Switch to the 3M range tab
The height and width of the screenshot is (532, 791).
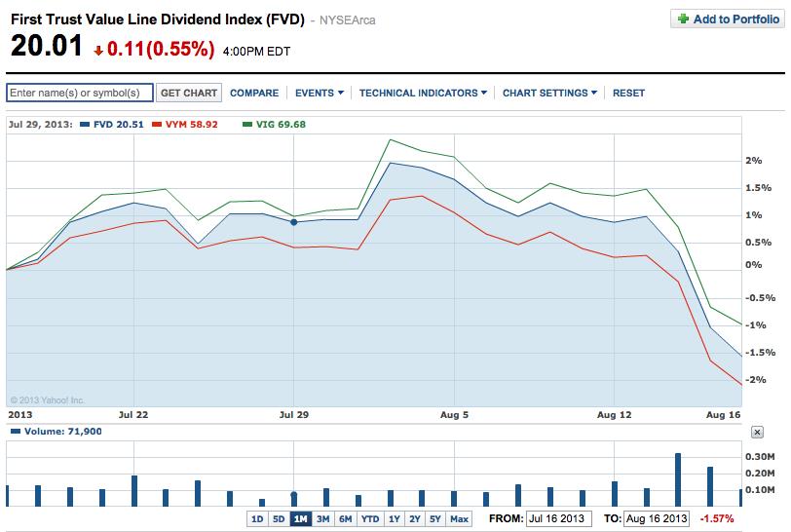tap(322, 519)
